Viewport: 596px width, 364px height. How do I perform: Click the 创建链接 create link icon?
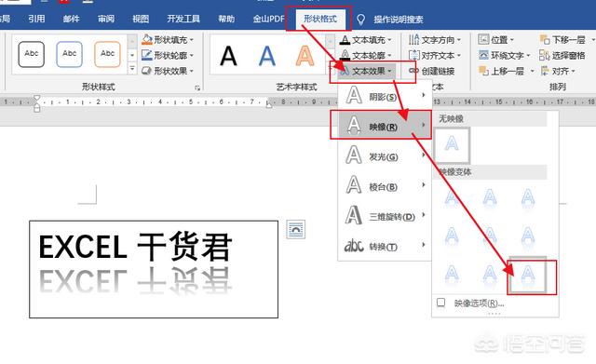(x=413, y=71)
